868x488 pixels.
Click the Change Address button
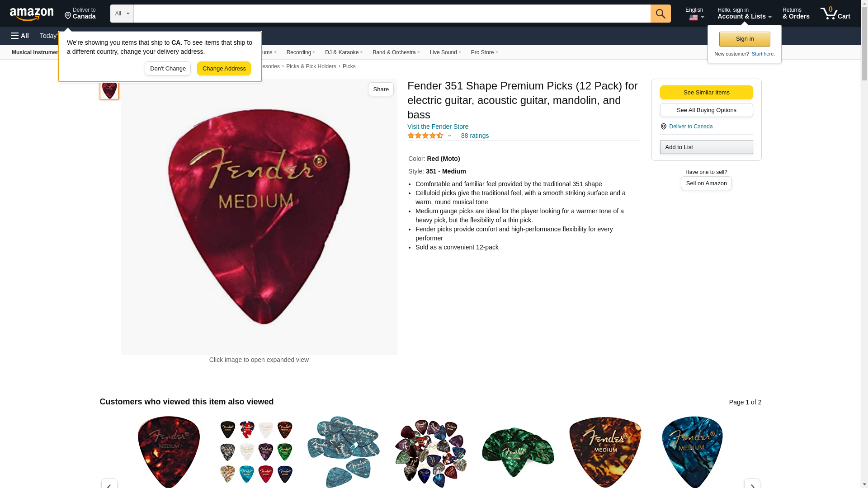click(224, 69)
